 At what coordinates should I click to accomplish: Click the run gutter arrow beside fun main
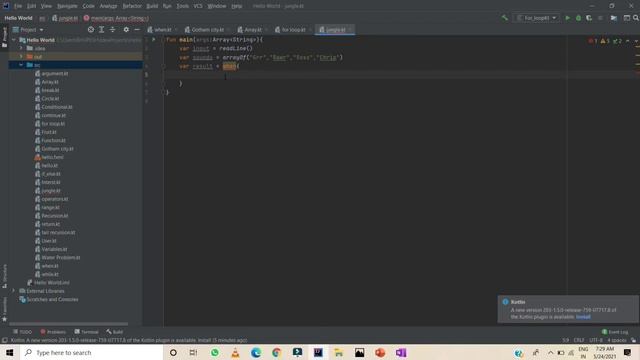(154, 40)
